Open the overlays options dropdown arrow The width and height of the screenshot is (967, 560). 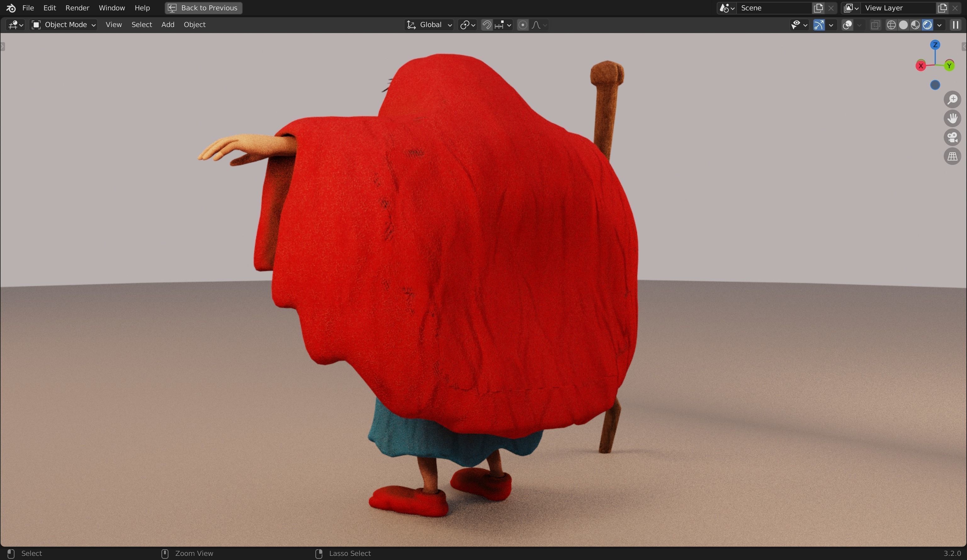point(860,25)
